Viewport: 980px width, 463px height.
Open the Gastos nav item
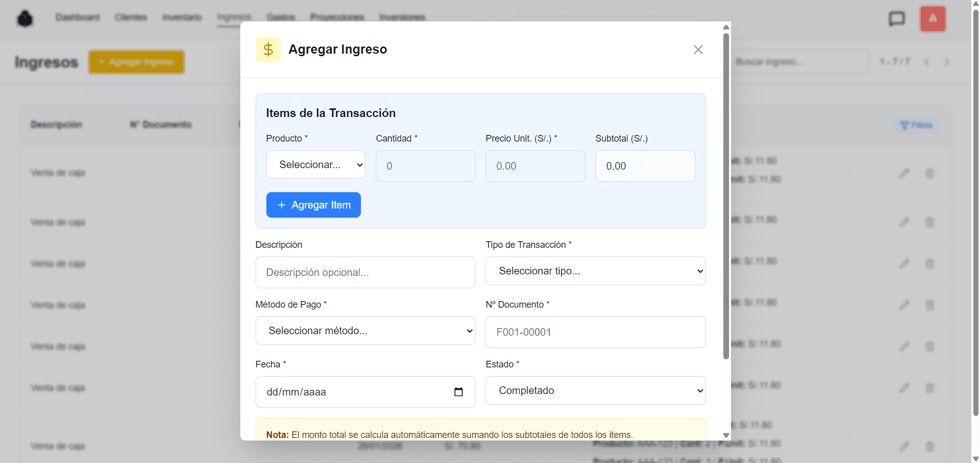coord(281,17)
